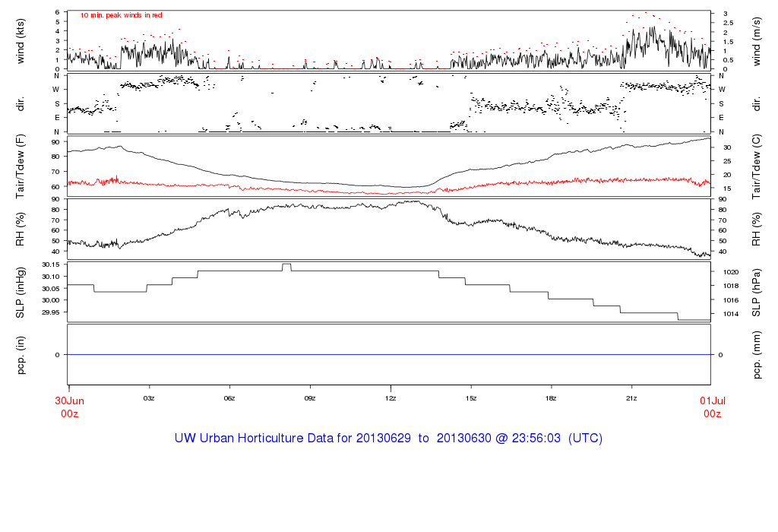The height and width of the screenshot is (532, 778).
Task: Click the "0.5" tick on wind m/s axis
Action: click(x=728, y=60)
